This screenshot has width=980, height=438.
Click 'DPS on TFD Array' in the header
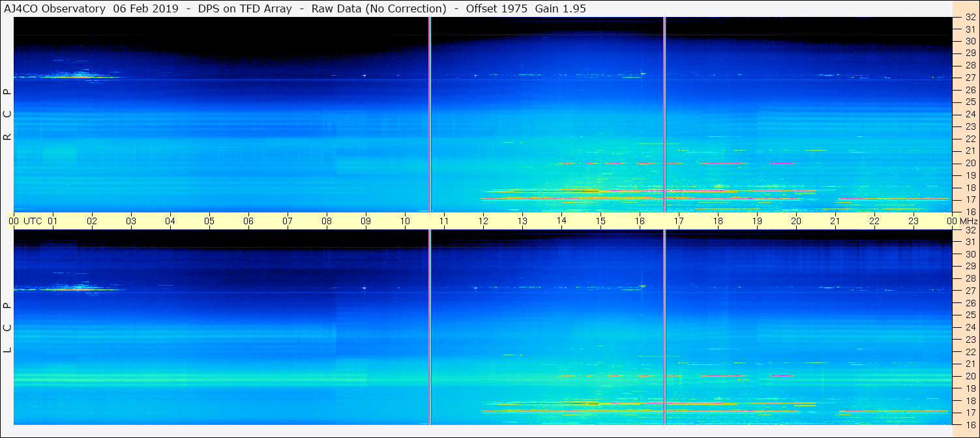point(245,8)
